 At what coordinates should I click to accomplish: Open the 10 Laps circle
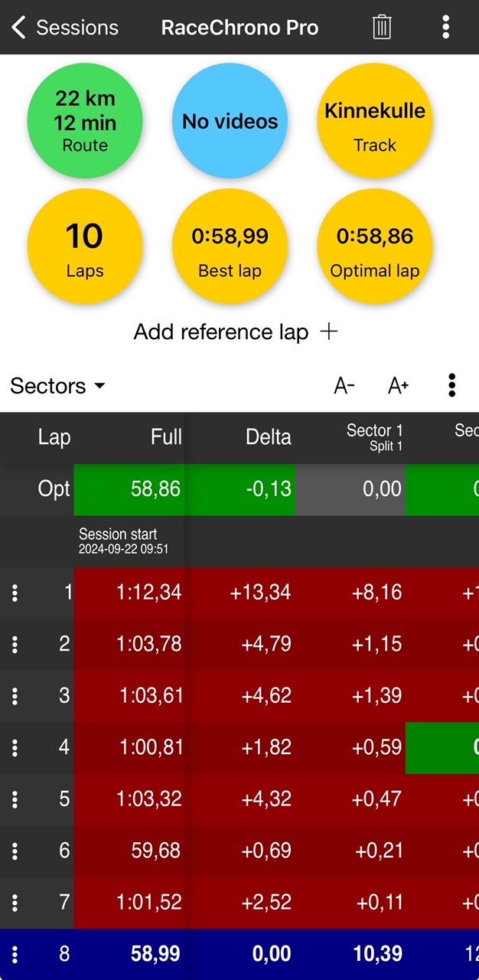(85, 247)
